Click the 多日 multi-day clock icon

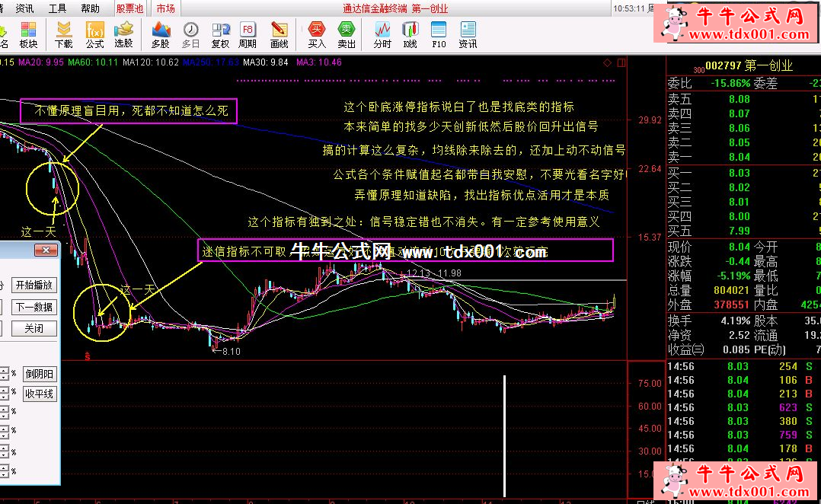[190, 35]
